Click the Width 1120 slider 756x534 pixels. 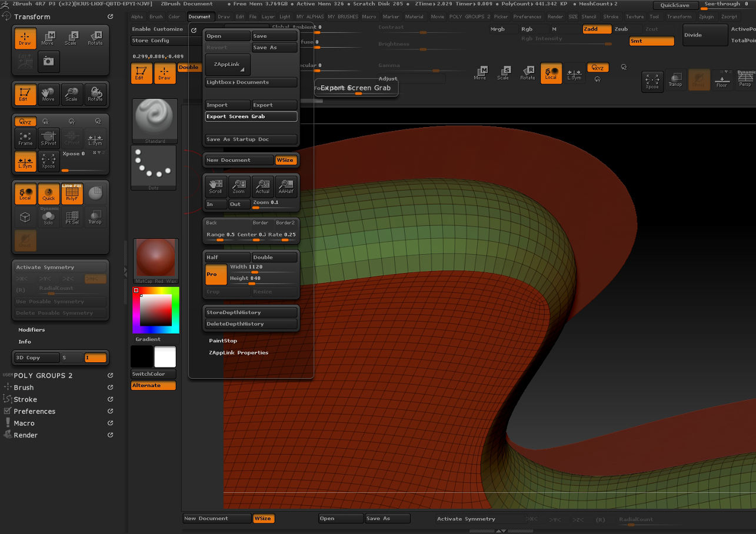click(x=263, y=268)
